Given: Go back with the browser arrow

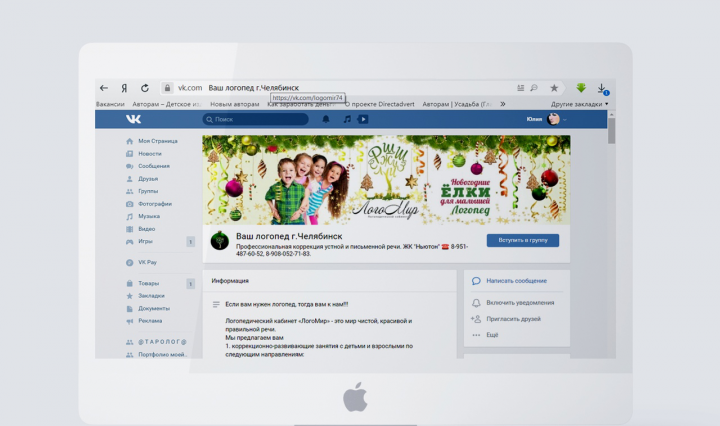Looking at the screenshot, I should click(x=104, y=88).
